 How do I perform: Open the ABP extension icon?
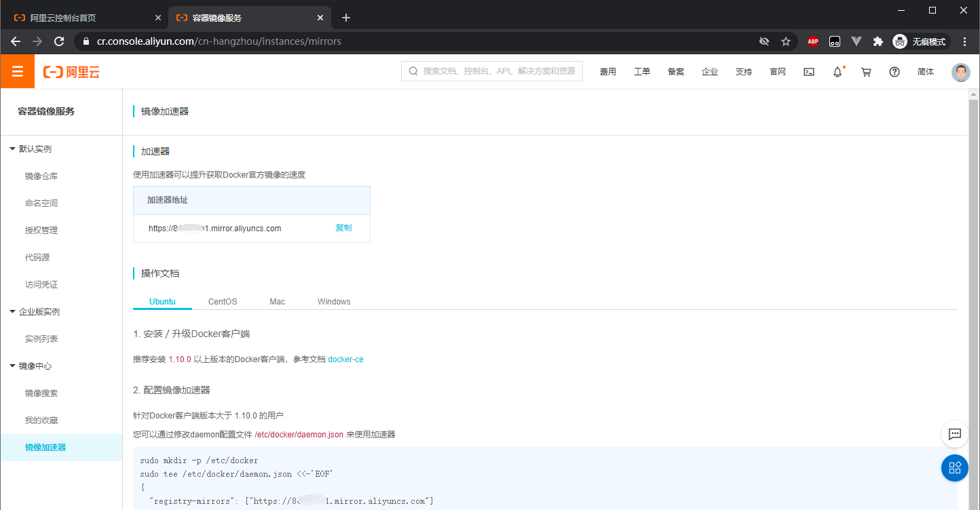coord(813,41)
